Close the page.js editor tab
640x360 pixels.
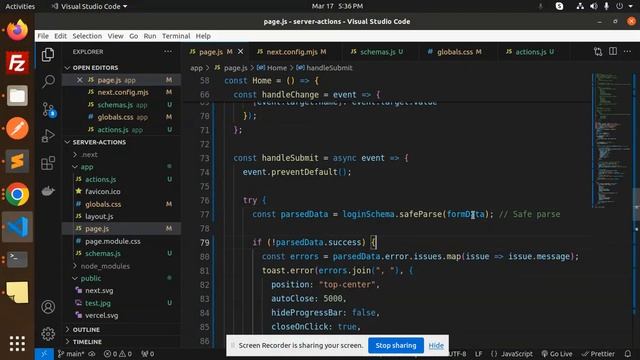click(x=240, y=51)
